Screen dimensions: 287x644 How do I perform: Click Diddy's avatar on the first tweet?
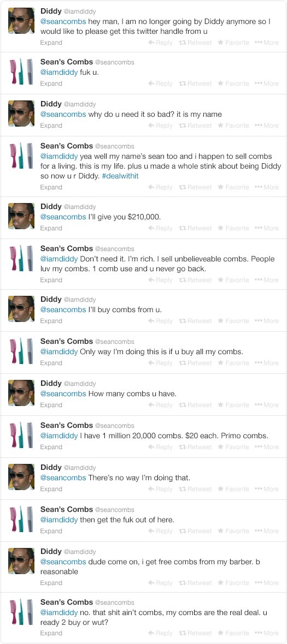(21, 20)
